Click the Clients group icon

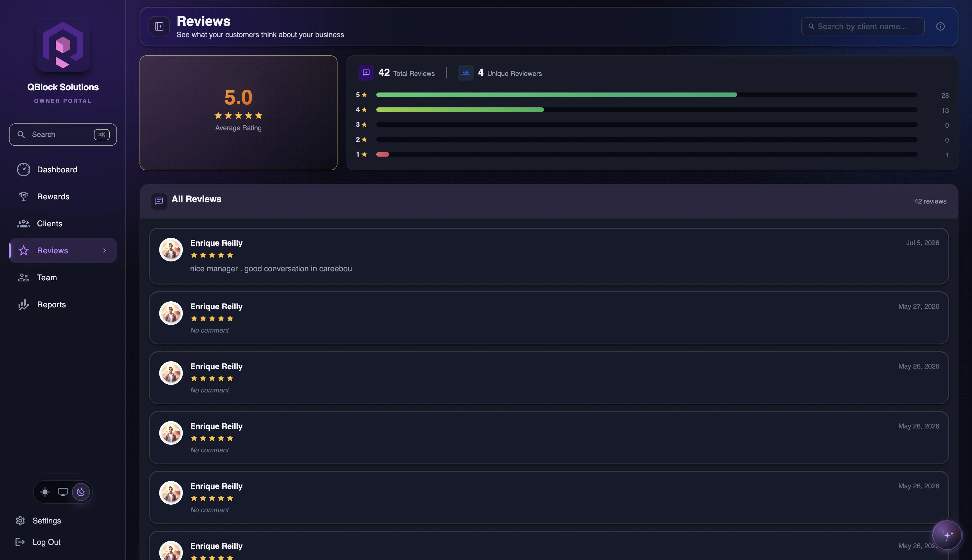point(23,223)
